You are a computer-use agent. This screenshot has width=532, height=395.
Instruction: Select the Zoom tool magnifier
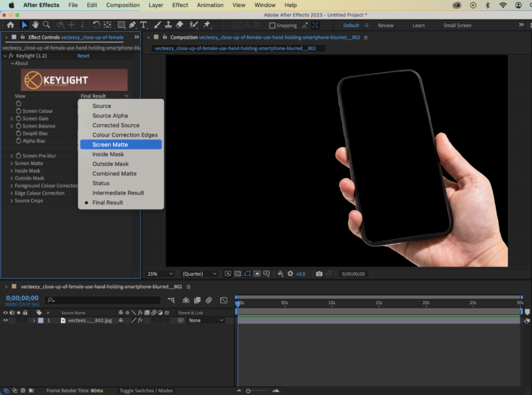[46, 25]
